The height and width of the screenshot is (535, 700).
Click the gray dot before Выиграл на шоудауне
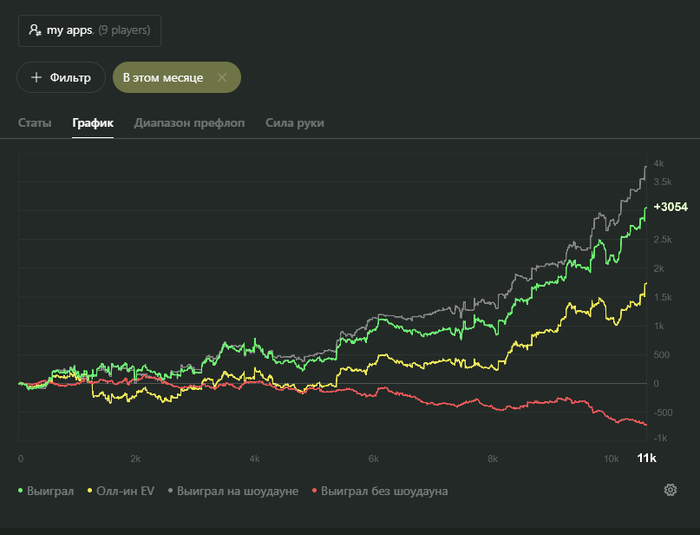click(x=169, y=491)
